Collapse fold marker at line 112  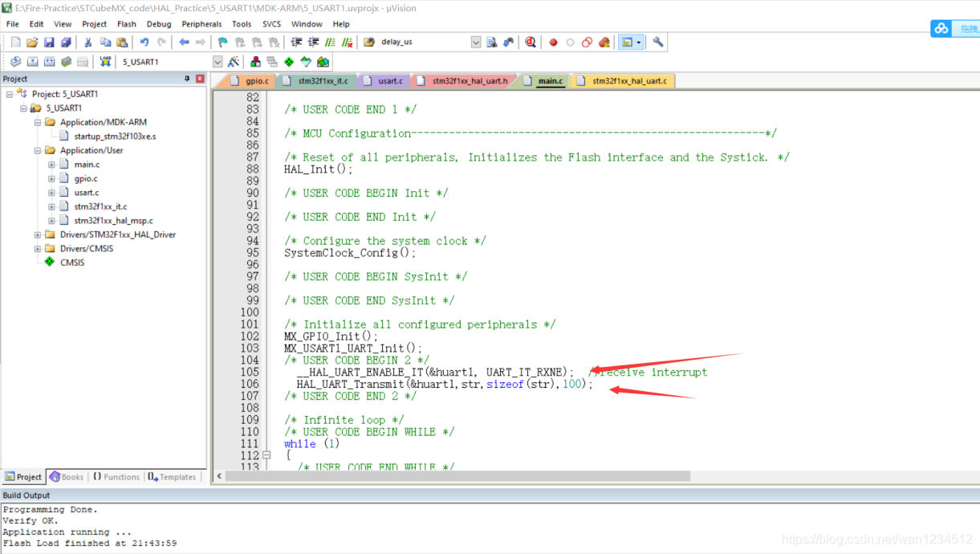pyautogui.click(x=266, y=455)
